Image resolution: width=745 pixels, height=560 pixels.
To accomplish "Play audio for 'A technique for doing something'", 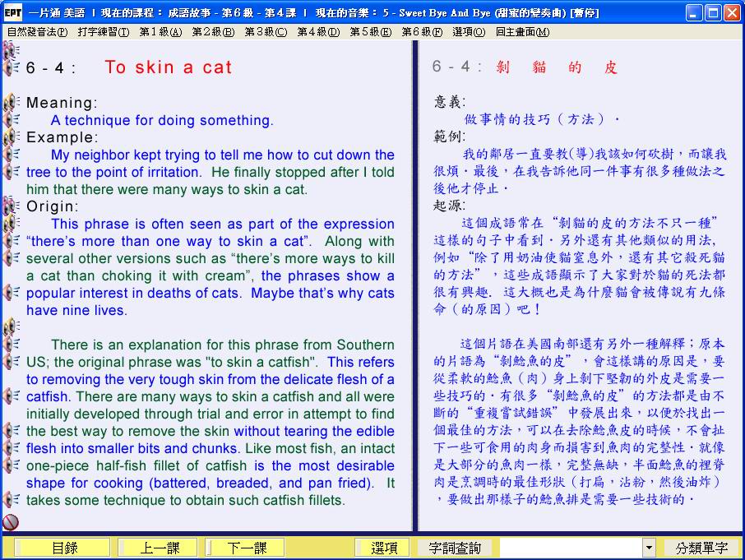I will 12,120.
